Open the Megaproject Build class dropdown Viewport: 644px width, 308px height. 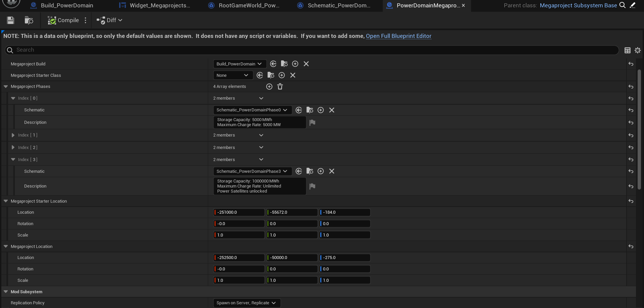(240, 64)
